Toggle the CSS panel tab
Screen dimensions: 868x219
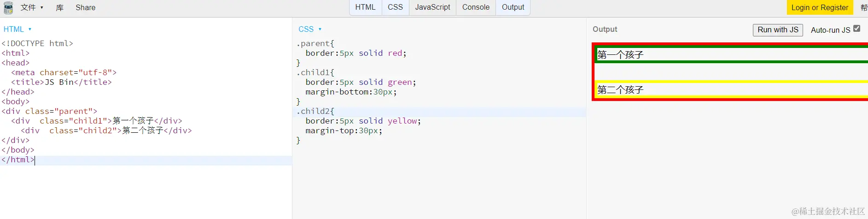click(395, 7)
